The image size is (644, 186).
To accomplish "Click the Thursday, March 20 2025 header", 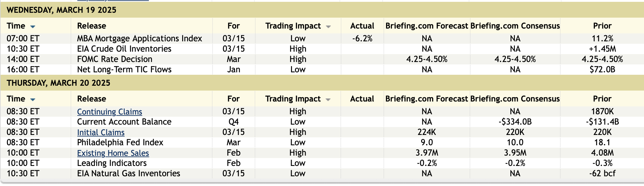I will 59,83.
